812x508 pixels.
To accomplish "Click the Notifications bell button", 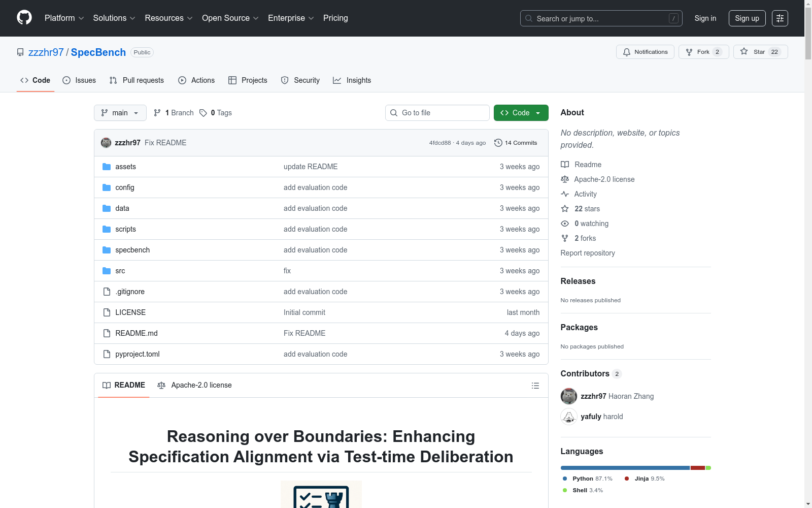I will click(645, 52).
